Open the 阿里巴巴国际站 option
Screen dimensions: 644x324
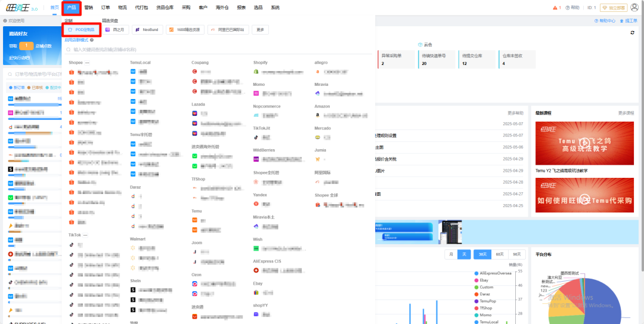point(228,30)
